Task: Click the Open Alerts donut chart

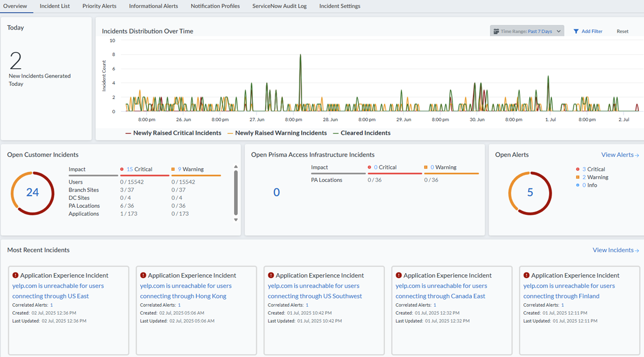Action: (x=530, y=193)
